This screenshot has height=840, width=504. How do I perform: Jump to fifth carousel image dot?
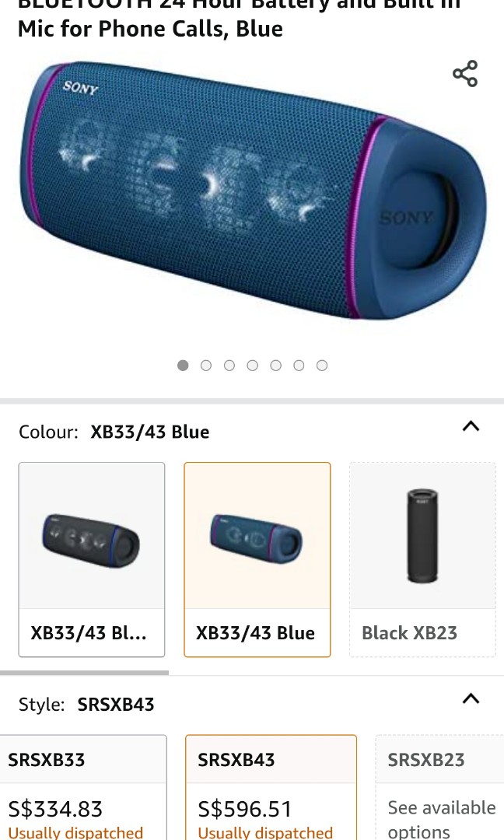(275, 366)
